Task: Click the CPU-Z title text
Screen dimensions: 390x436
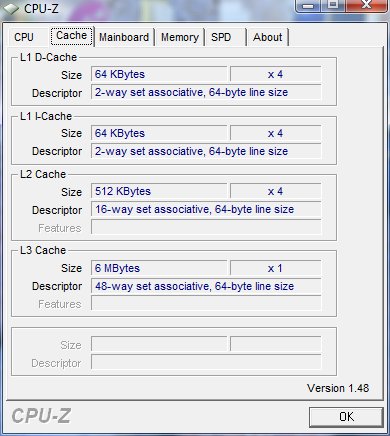Action: tap(41, 8)
